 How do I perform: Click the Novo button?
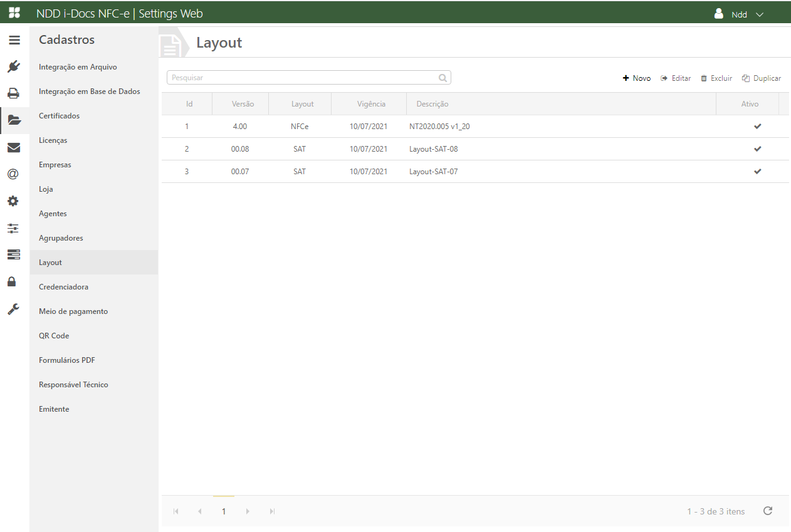(637, 78)
